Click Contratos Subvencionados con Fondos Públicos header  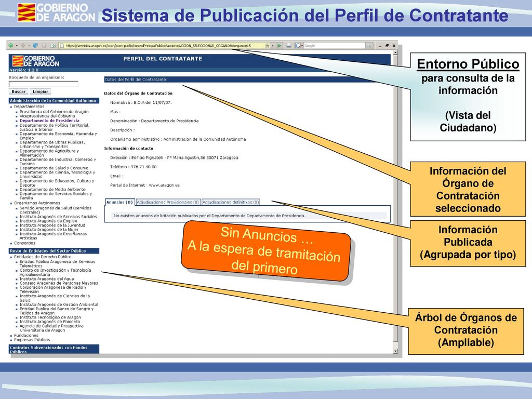pos(54,350)
